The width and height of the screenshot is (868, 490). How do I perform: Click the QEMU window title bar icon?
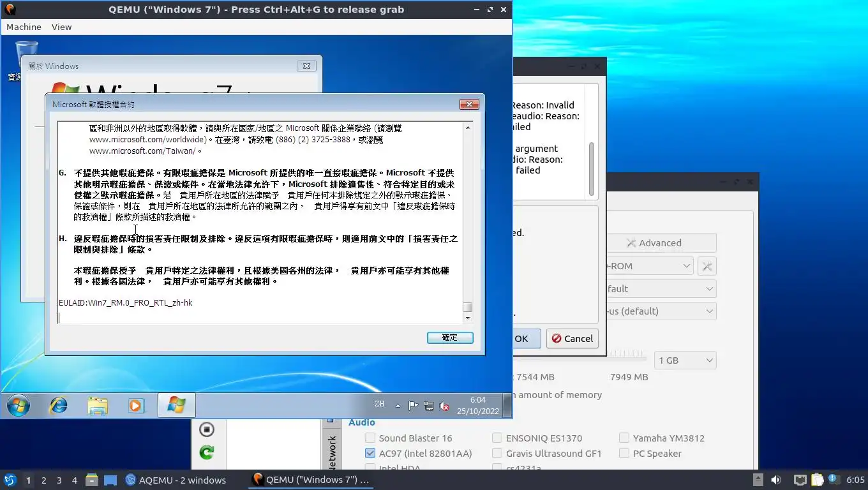10,10
